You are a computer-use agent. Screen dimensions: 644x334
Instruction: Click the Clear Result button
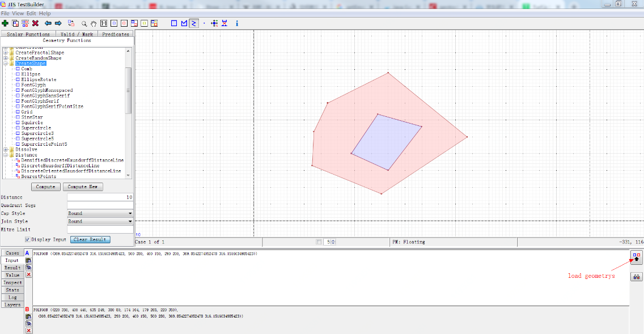tap(90, 239)
